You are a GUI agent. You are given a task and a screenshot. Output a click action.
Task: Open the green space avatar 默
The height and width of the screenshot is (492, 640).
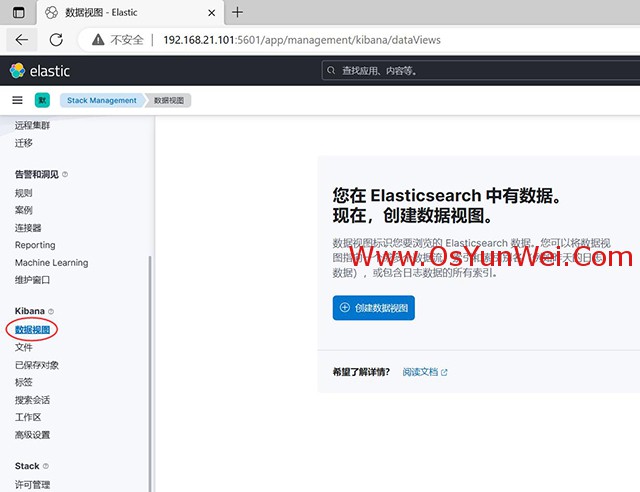pos(42,100)
